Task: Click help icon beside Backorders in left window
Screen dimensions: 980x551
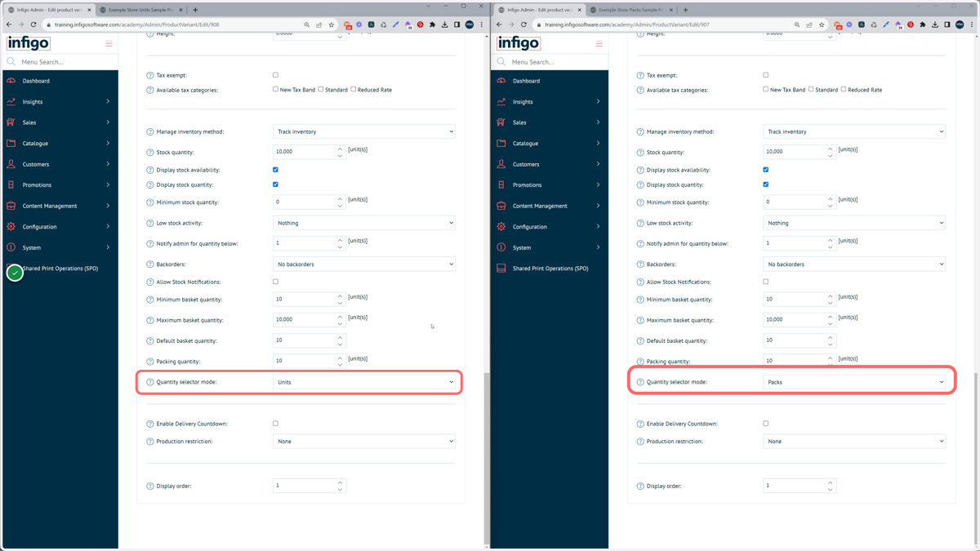Action: (x=150, y=264)
